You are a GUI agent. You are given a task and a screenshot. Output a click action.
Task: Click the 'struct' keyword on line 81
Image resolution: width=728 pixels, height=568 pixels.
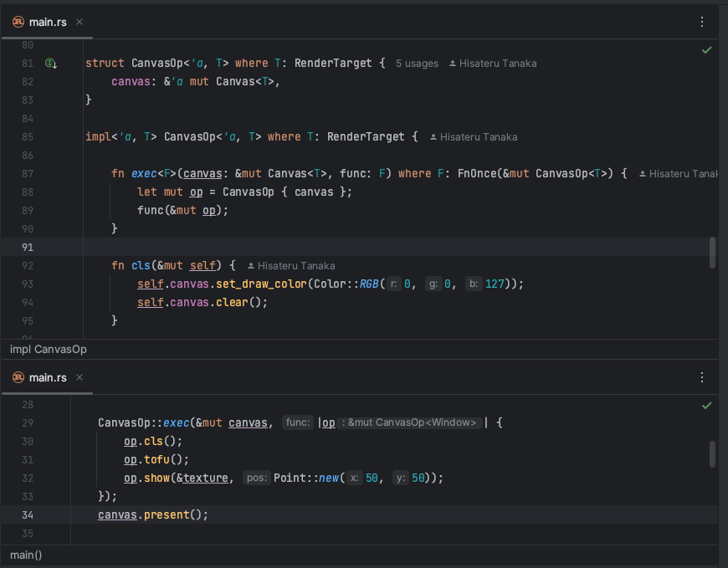(x=105, y=63)
